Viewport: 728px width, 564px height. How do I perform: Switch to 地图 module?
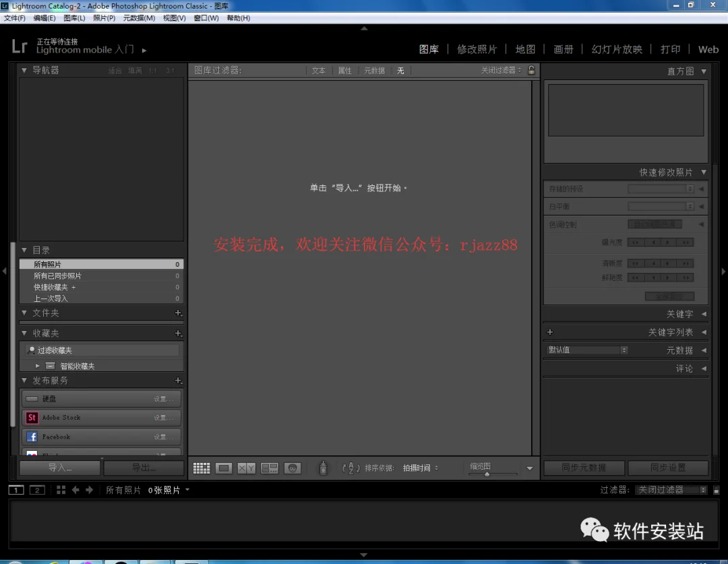525,49
